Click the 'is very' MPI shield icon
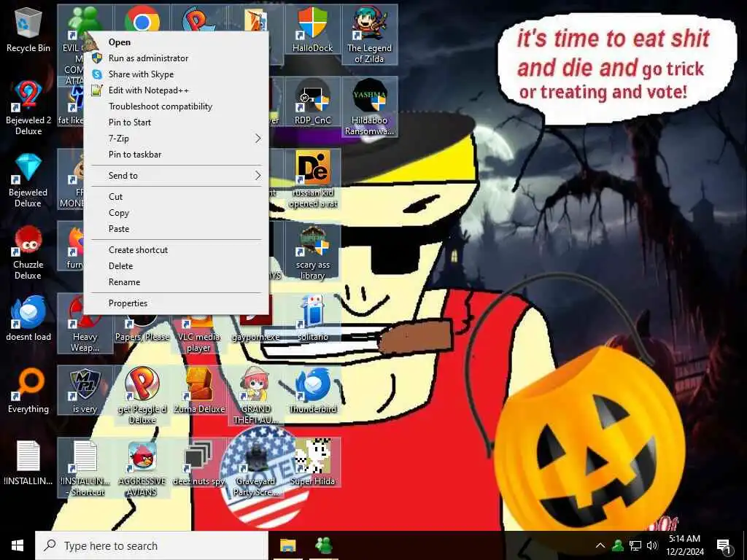 click(85, 391)
